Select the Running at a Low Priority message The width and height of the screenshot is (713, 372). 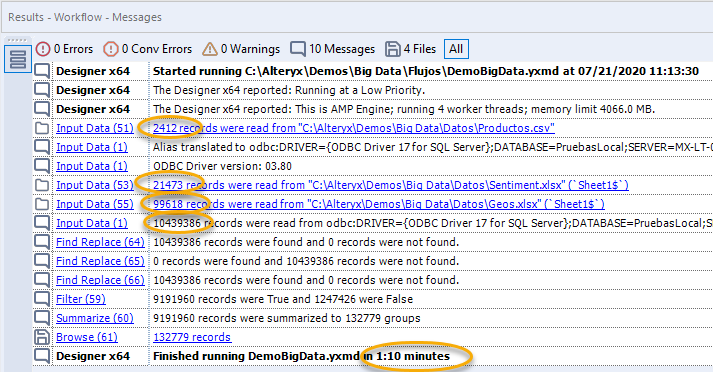pyautogui.click(x=289, y=90)
